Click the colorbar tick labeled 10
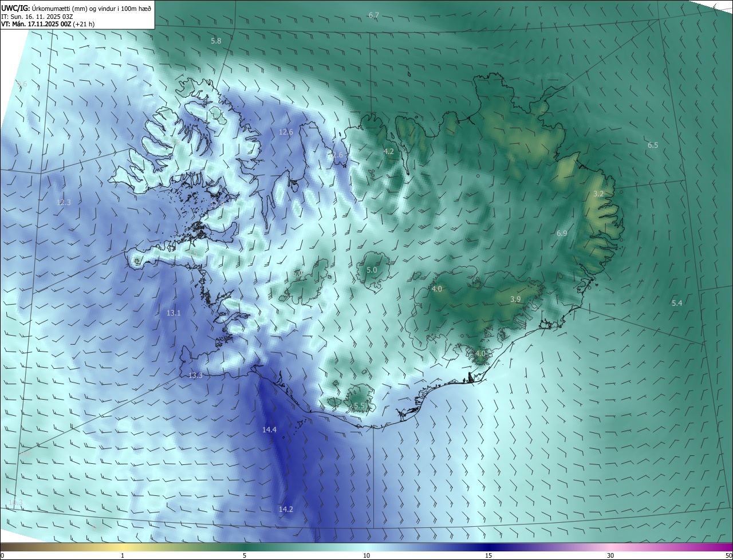Viewport: 733px width, 560px height. [366, 555]
